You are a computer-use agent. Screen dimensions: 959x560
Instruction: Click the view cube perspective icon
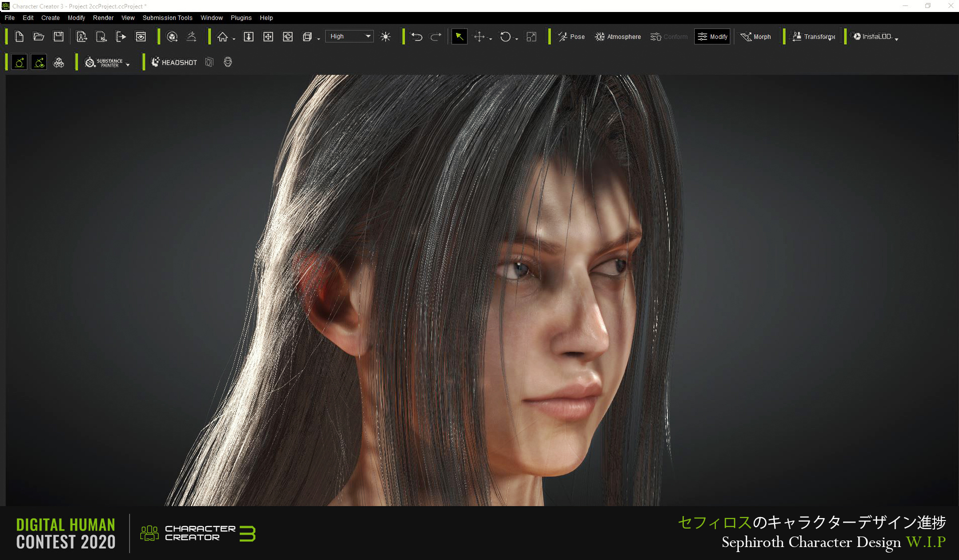coord(307,36)
